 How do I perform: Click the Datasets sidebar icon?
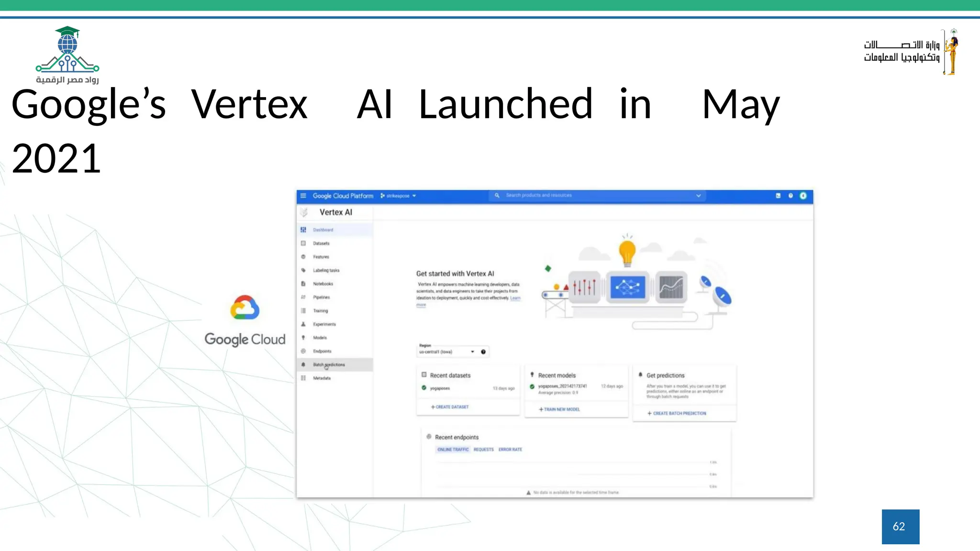point(303,243)
